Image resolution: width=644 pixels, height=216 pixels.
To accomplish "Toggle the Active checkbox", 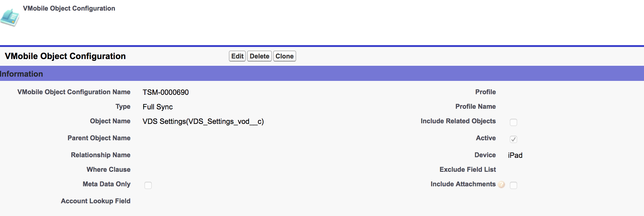I will pyautogui.click(x=513, y=139).
